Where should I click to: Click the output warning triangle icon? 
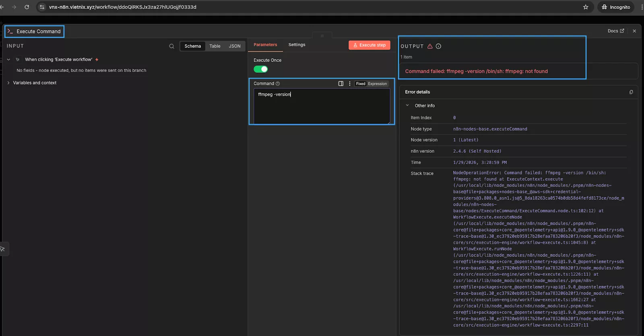point(430,46)
